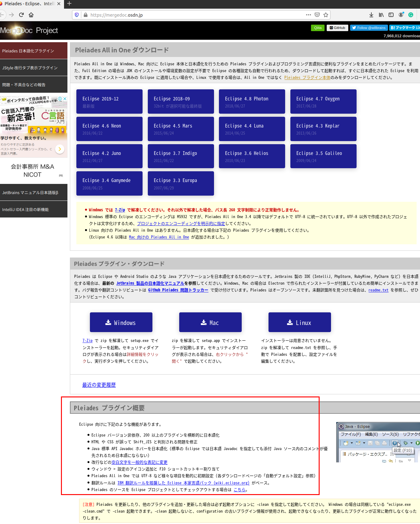Click the forward navigation arrow
This screenshot has height=524, width=420.
tap(11, 15)
